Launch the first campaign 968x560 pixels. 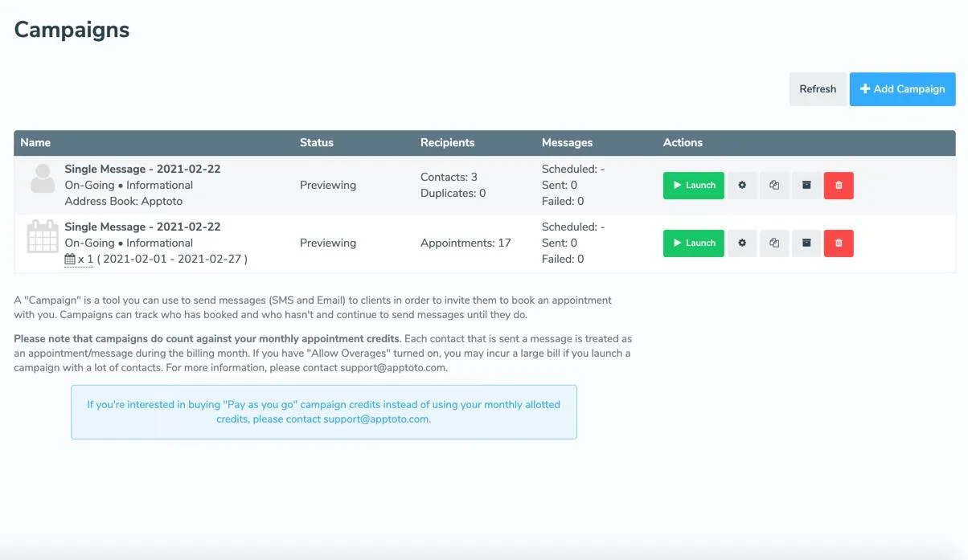[693, 186]
